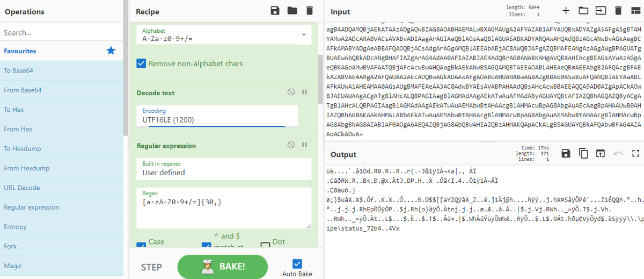Select the To Base64 operation
This screenshot has width=644, height=279.
point(61,70)
